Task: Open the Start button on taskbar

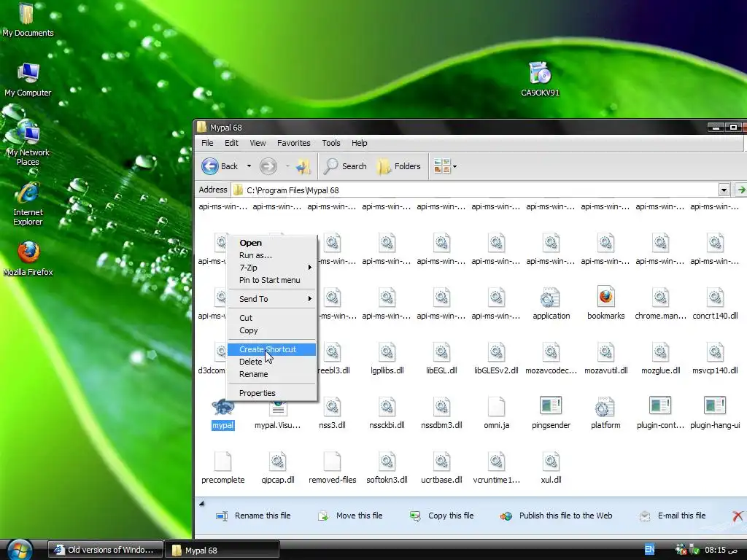Action: pos(19,550)
